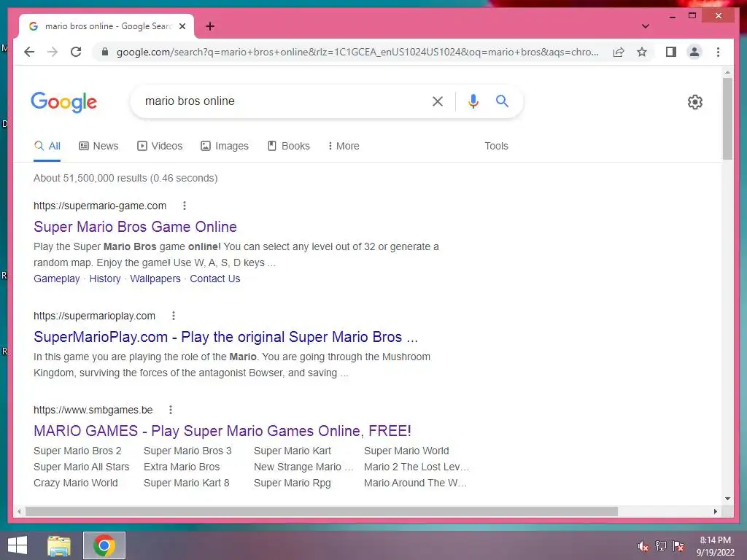Image resolution: width=747 pixels, height=560 pixels.
Task: Expand the tab search chevron
Action: tap(645, 26)
